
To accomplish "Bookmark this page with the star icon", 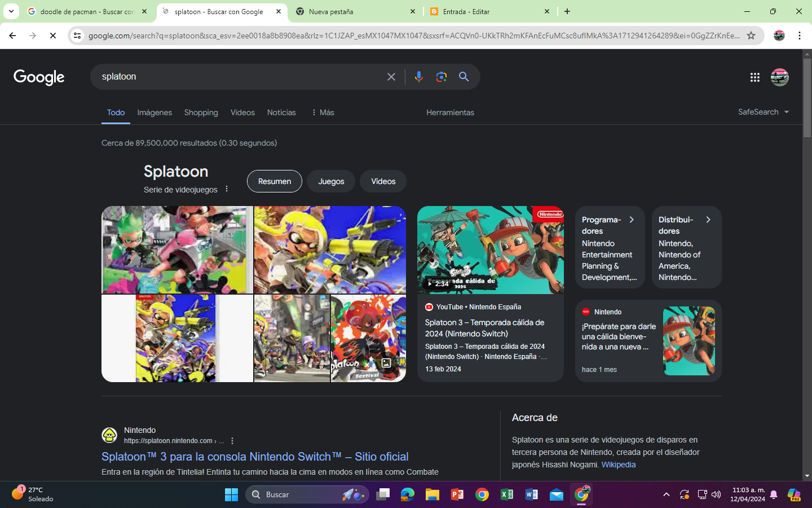I will click(x=751, y=36).
